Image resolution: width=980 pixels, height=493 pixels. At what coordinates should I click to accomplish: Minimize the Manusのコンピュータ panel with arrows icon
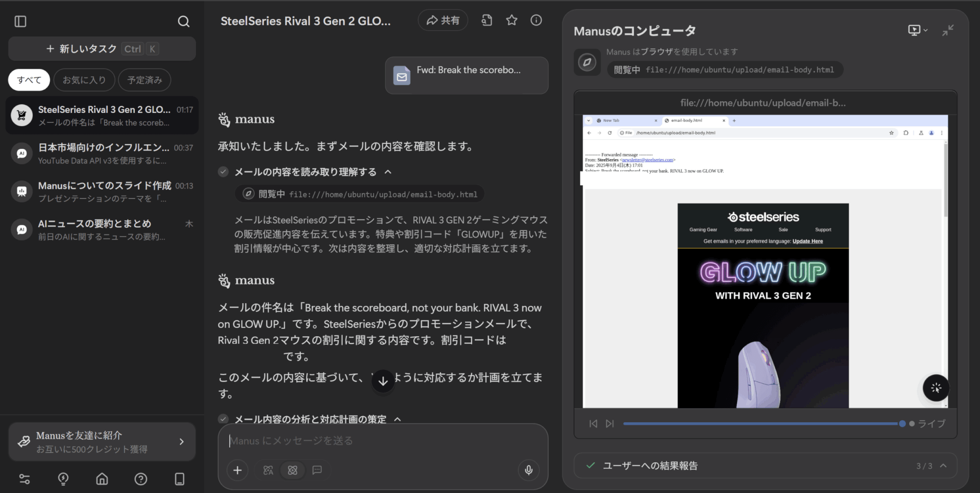tap(948, 31)
